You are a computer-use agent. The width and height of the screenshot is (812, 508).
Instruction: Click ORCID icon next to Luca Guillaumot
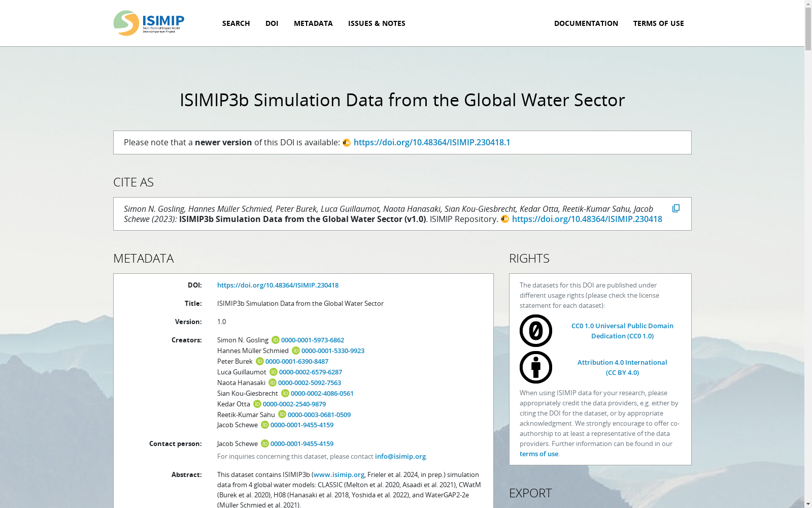(273, 372)
